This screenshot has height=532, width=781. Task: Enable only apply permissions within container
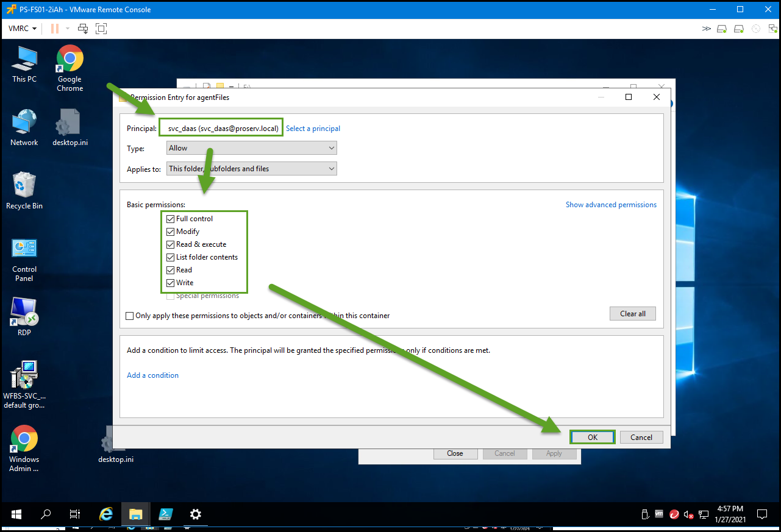tap(130, 316)
